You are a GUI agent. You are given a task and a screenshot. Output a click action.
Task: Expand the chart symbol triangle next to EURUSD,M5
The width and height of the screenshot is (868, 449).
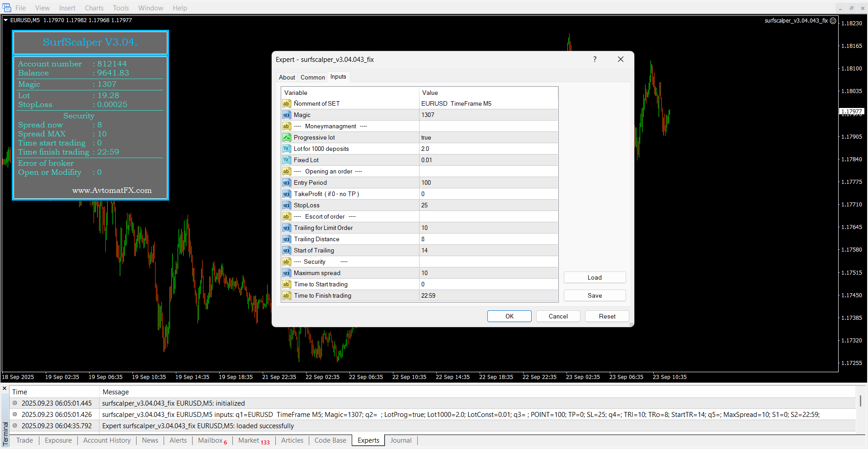pos(6,20)
